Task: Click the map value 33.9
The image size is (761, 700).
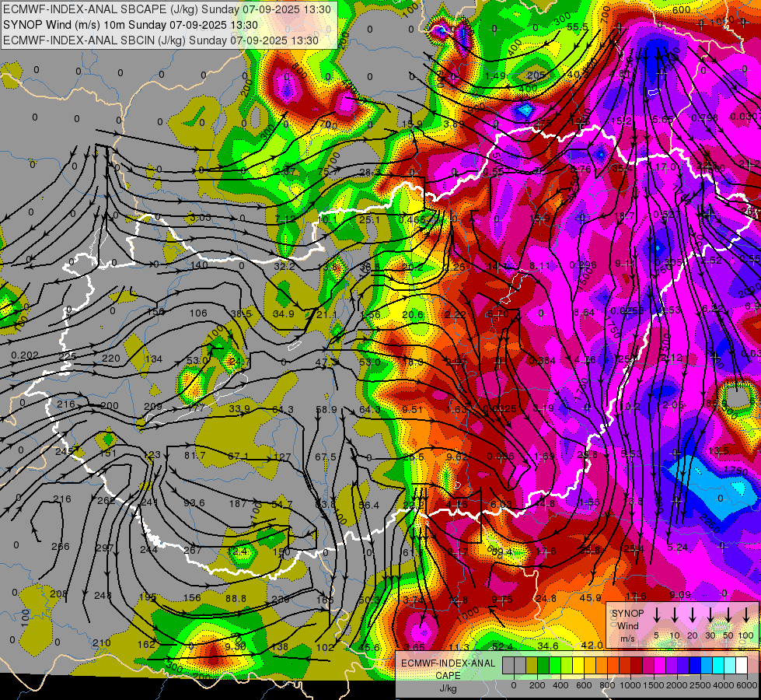Action: click(x=239, y=408)
